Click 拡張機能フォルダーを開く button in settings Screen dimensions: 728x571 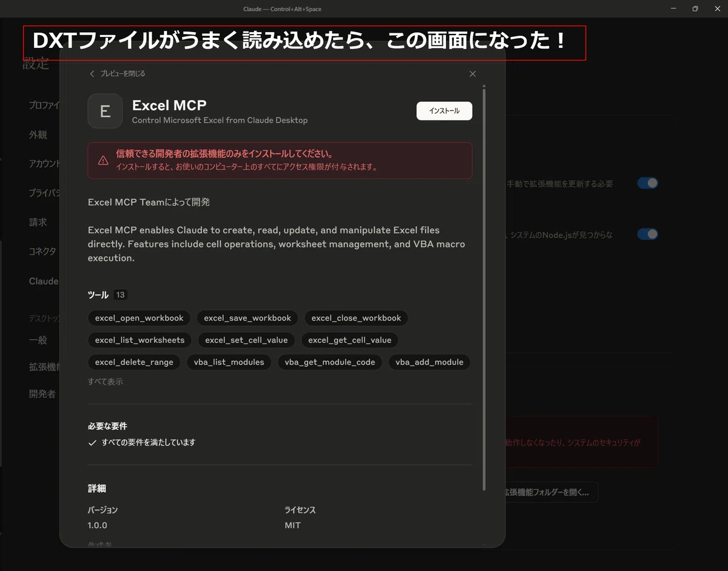(551, 492)
